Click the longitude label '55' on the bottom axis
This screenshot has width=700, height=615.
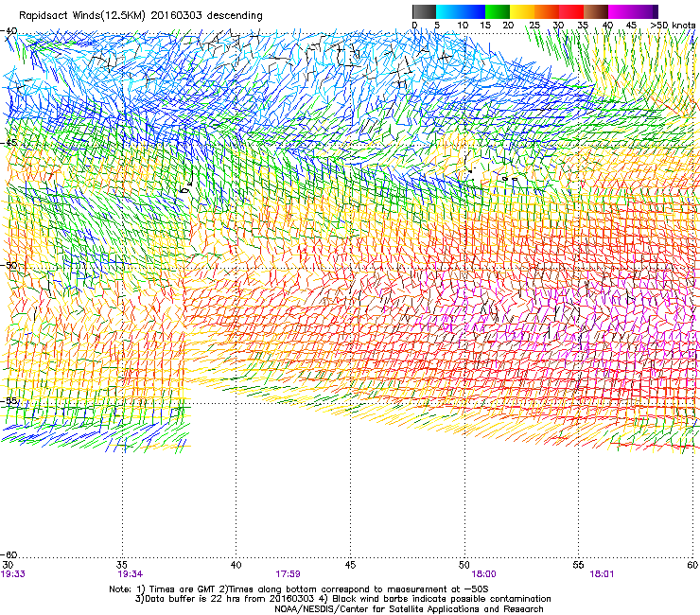point(578,565)
